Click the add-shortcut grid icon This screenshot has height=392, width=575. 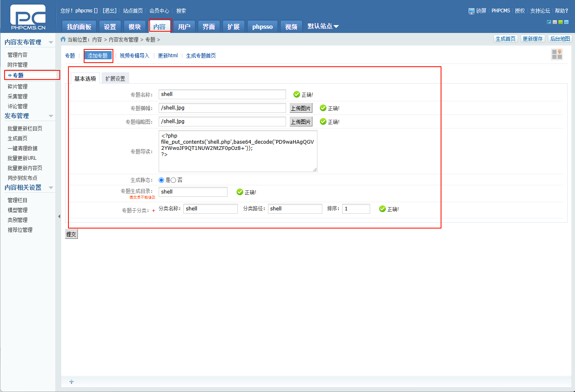557,54
